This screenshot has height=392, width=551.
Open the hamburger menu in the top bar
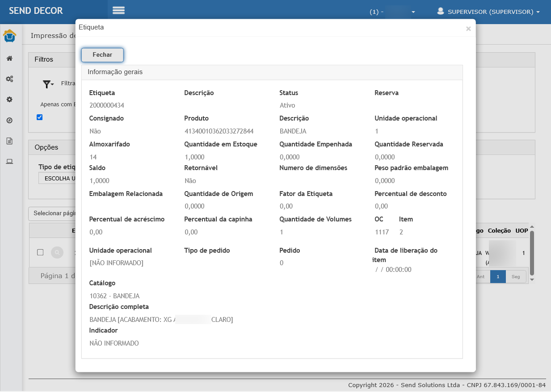tap(118, 11)
